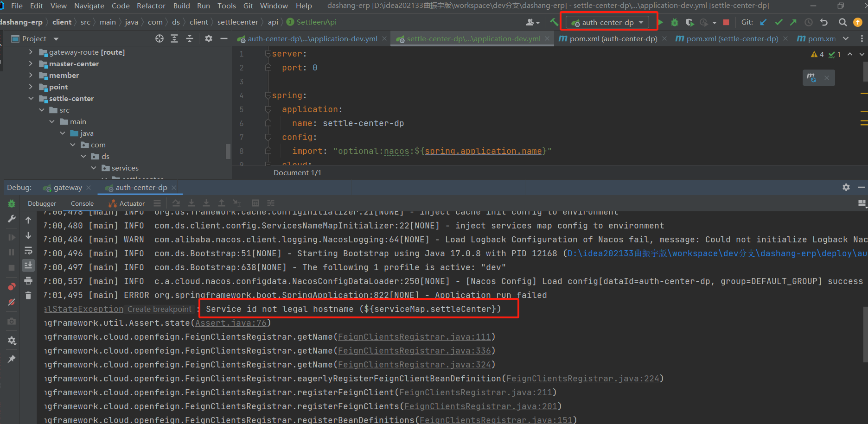Click Resume Program in debug sidebar

tap(12, 237)
